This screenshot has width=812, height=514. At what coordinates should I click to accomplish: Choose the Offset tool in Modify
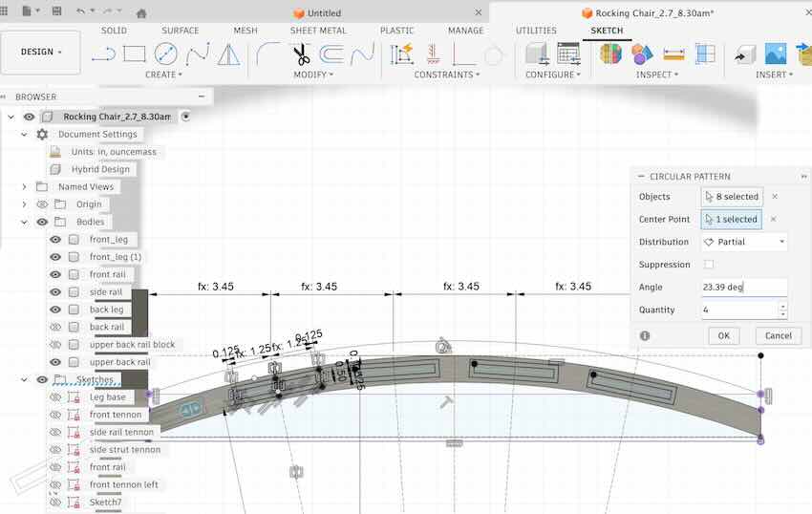coord(331,54)
